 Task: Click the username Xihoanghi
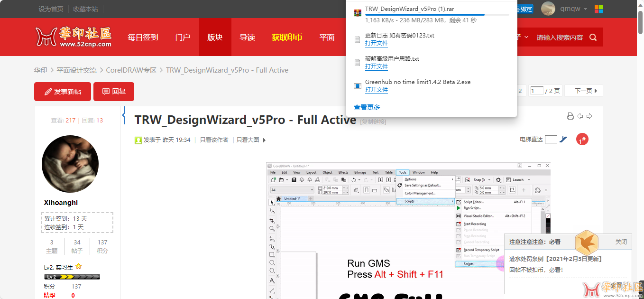tap(61, 203)
